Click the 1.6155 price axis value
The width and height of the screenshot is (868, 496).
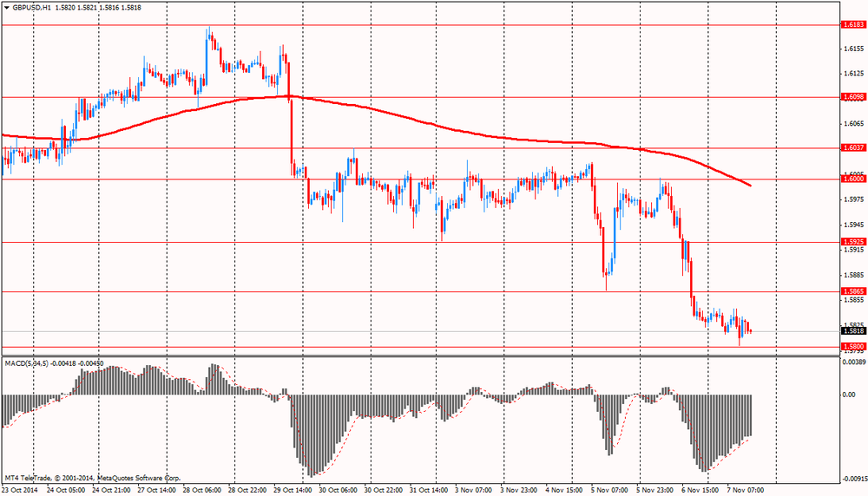click(854, 49)
